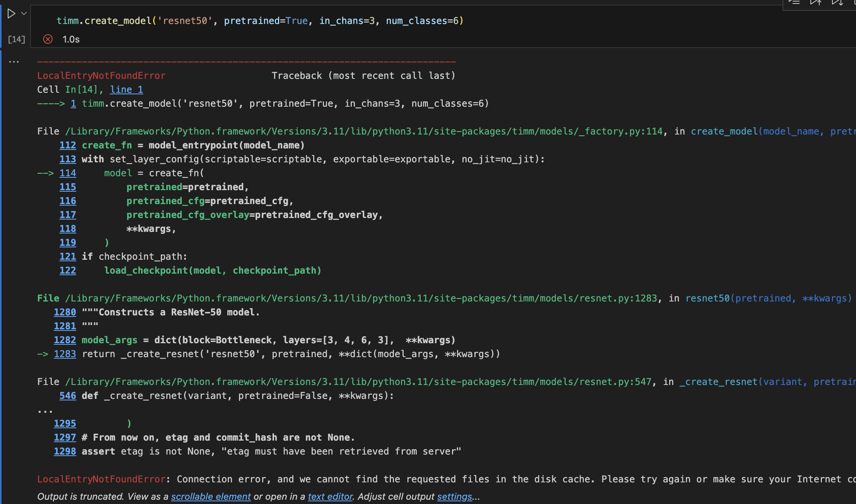Jump to line 113 in _factory.py
The width and height of the screenshot is (856, 504).
(x=68, y=159)
